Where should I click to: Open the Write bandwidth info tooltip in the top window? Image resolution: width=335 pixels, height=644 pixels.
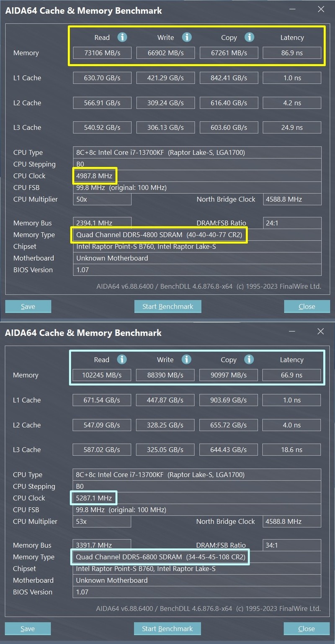[x=187, y=37]
